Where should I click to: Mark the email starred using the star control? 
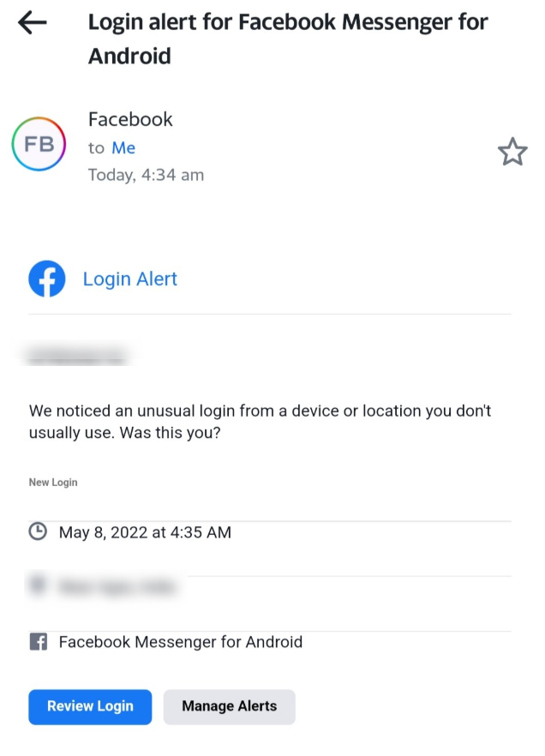512,152
